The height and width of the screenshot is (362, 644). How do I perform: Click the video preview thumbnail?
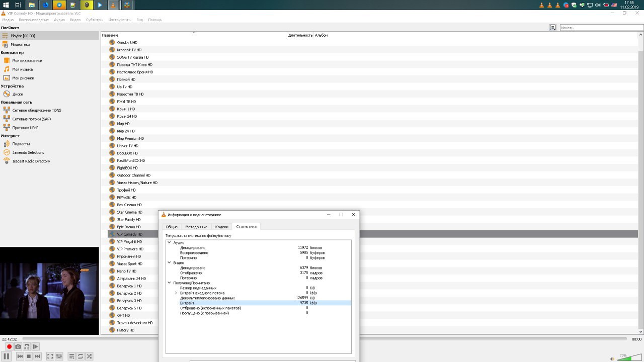click(50, 291)
